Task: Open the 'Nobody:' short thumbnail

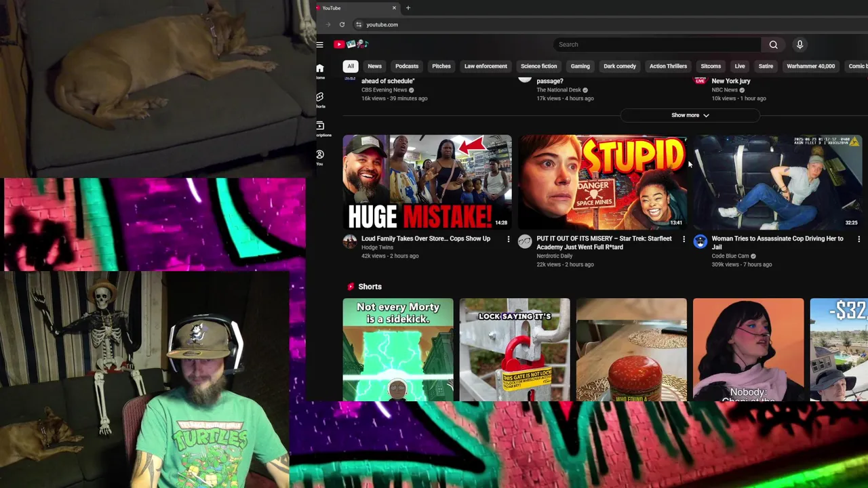Action: (748, 350)
